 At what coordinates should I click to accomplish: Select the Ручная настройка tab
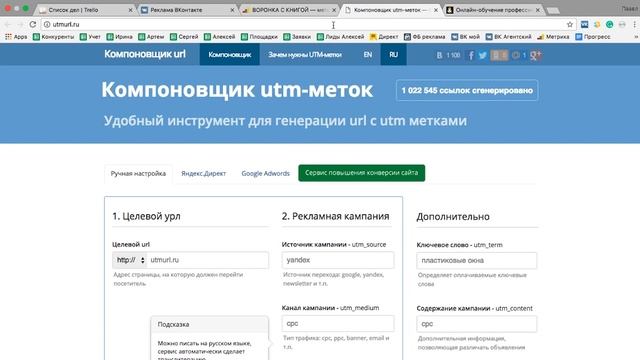click(x=138, y=173)
